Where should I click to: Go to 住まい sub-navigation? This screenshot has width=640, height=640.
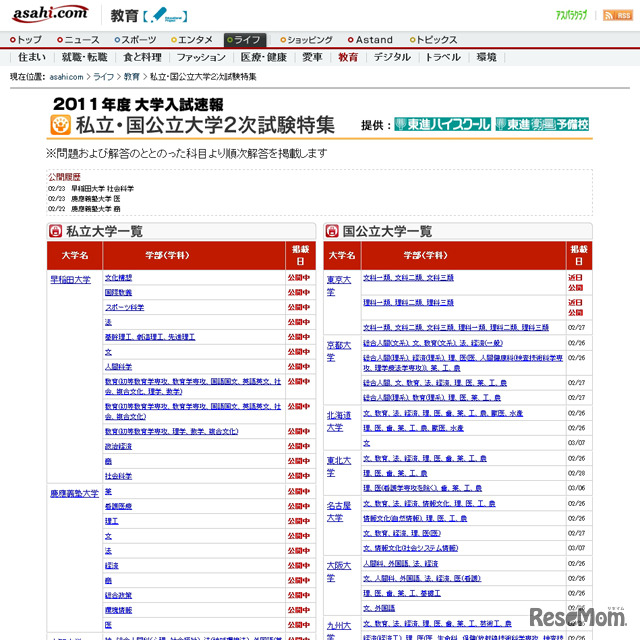coord(32,57)
